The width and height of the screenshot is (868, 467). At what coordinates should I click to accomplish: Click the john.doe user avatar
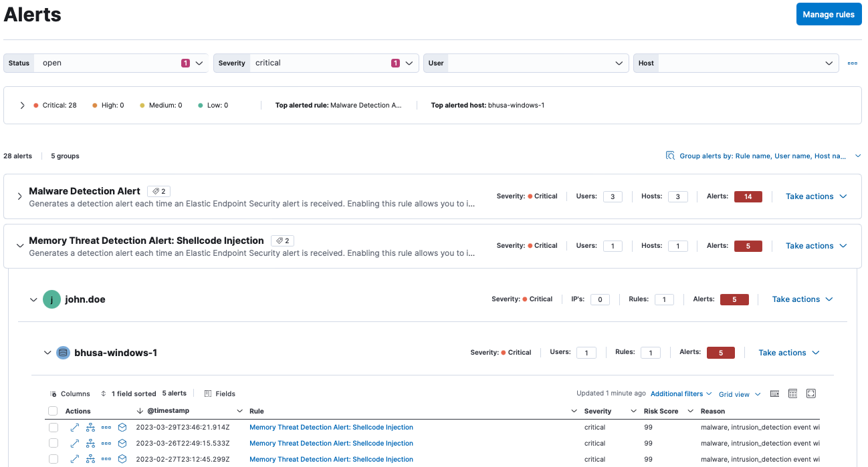pos(51,299)
